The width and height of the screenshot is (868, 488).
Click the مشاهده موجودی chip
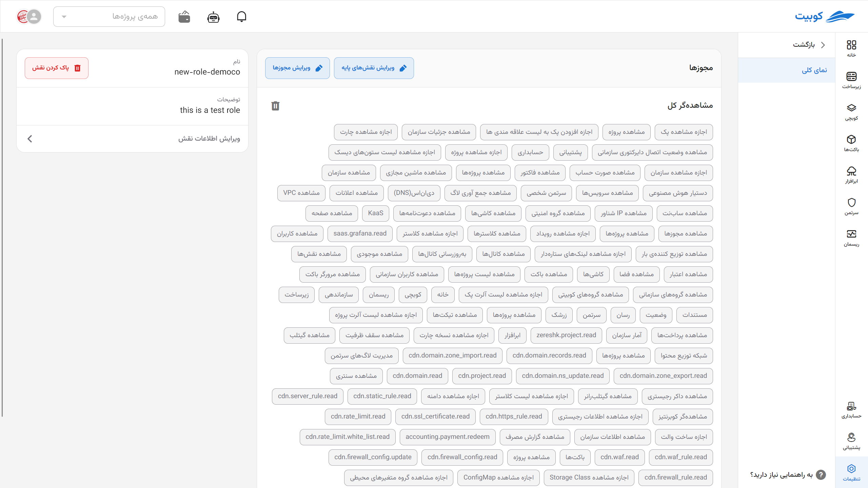[x=379, y=254]
